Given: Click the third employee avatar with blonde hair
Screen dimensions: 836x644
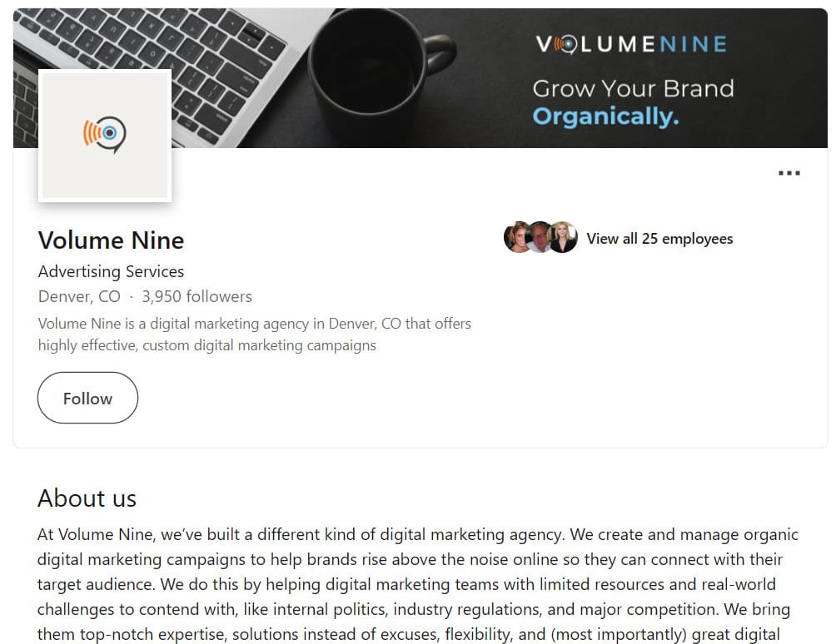Looking at the screenshot, I should click(563, 237).
